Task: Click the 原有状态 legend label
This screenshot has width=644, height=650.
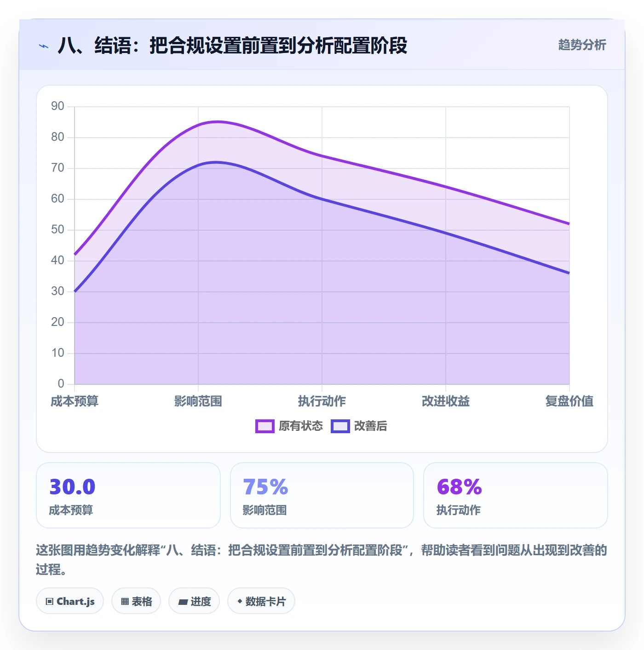Action: [x=301, y=426]
